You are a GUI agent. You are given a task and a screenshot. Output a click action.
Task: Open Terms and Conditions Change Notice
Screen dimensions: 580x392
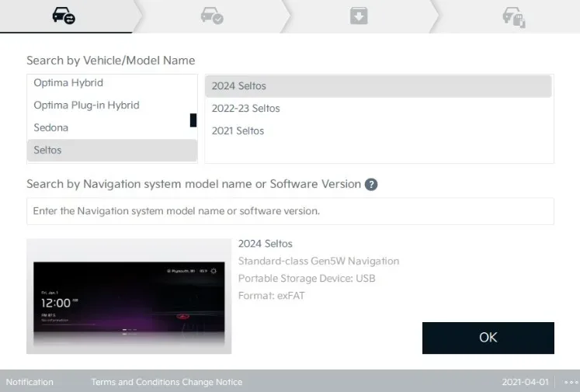167,382
